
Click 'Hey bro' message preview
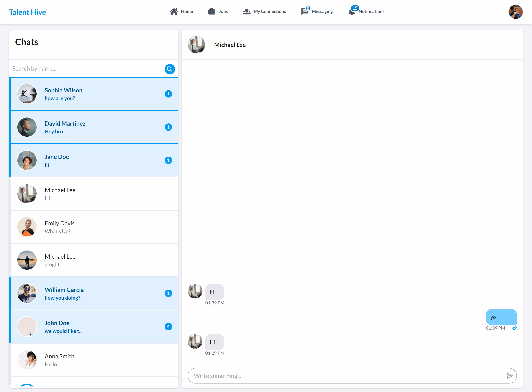point(54,132)
